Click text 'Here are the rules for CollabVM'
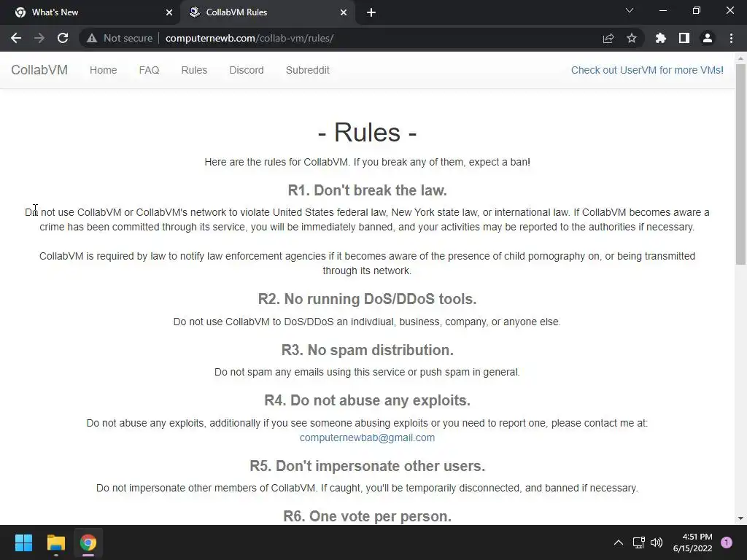The height and width of the screenshot is (560, 747). point(276,162)
